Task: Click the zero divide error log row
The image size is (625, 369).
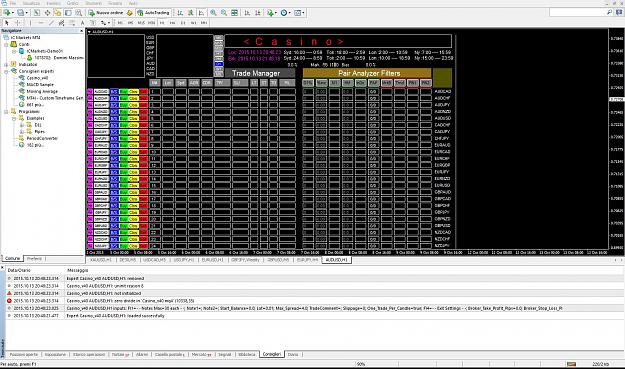Action: click(315, 301)
